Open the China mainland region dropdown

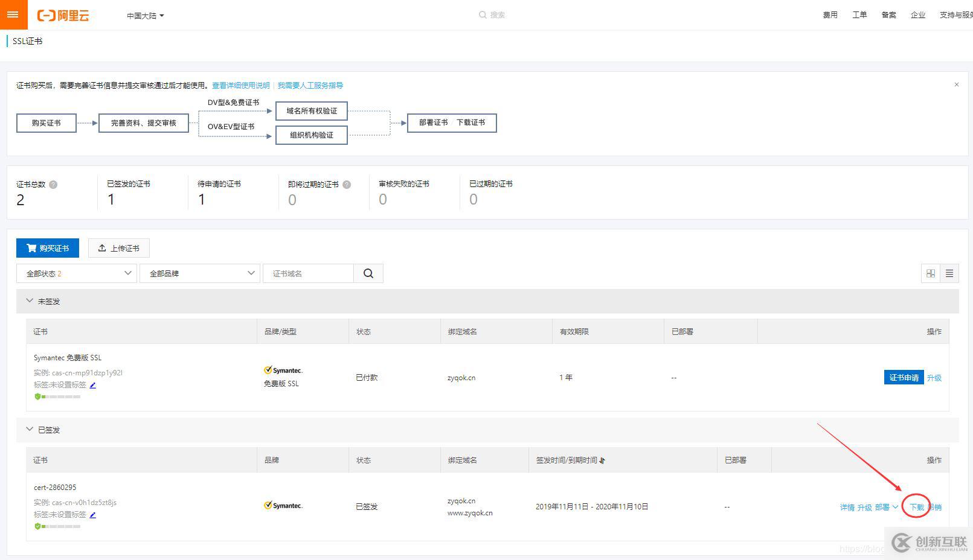tap(145, 16)
